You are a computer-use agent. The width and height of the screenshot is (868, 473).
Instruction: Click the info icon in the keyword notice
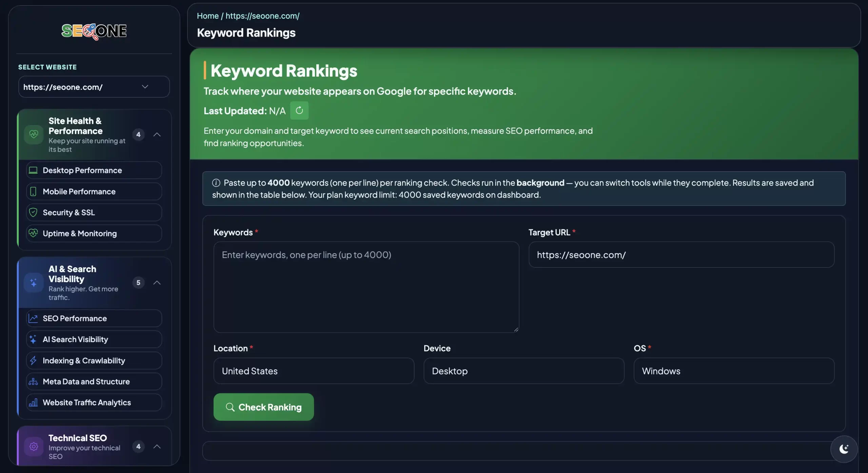216,183
